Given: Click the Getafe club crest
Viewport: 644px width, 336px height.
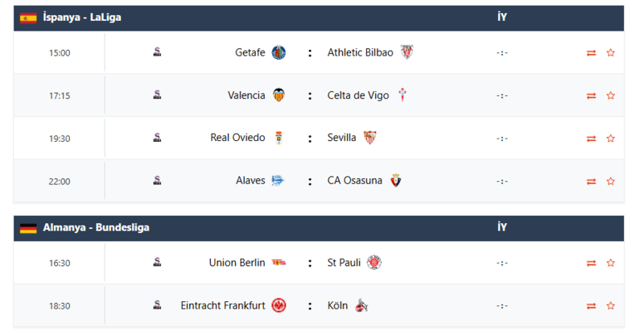Looking at the screenshot, I should pyautogui.click(x=279, y=52).
